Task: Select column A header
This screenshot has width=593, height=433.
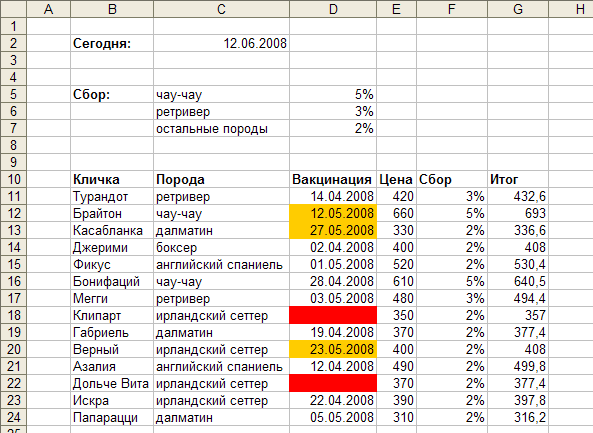Action: tap(48, 9)
